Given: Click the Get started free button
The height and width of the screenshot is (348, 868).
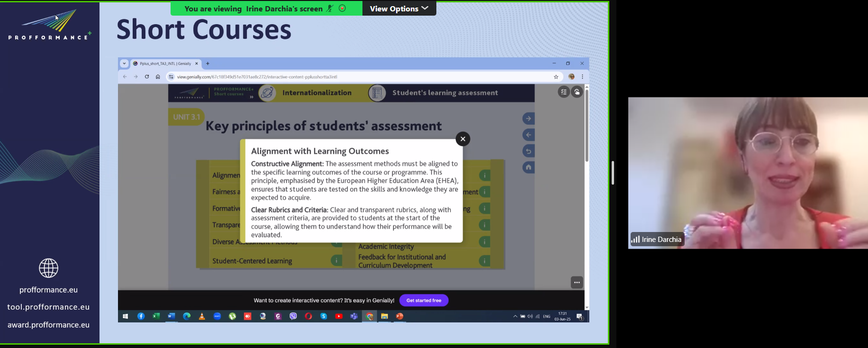Looking at the screenshot, I should [424, 300].
